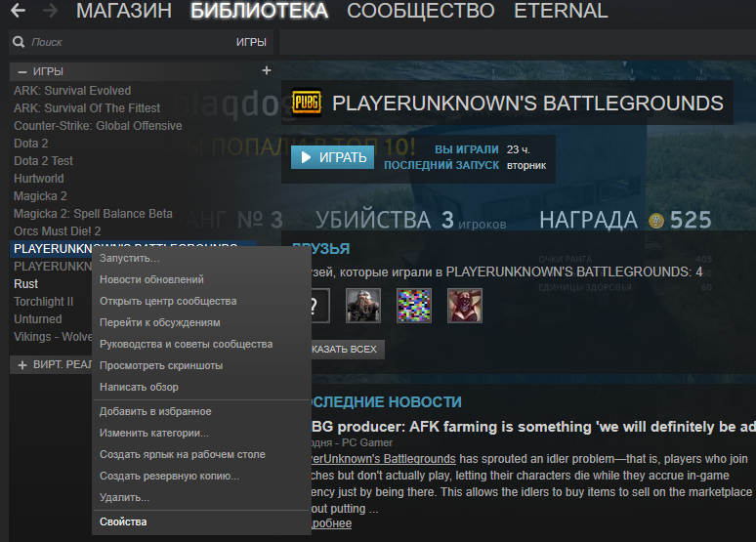The image size is (756, 542).
Task: Select Counter-Strike: Global Offensive
Action: [98, 126]
